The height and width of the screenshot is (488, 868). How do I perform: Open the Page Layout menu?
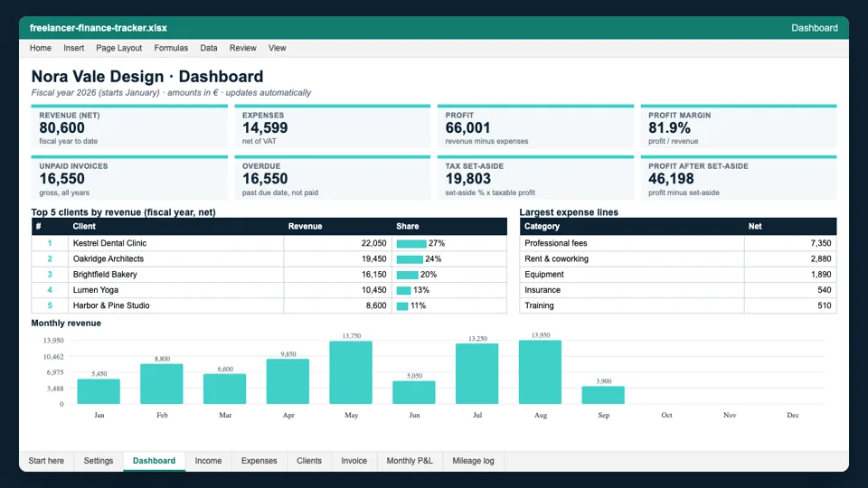pos(119,48)
